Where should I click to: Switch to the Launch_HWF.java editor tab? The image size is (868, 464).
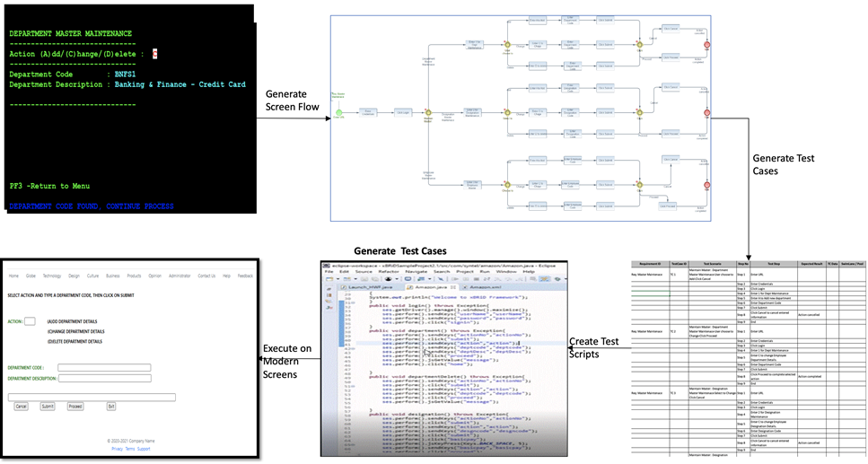[372, 287]
